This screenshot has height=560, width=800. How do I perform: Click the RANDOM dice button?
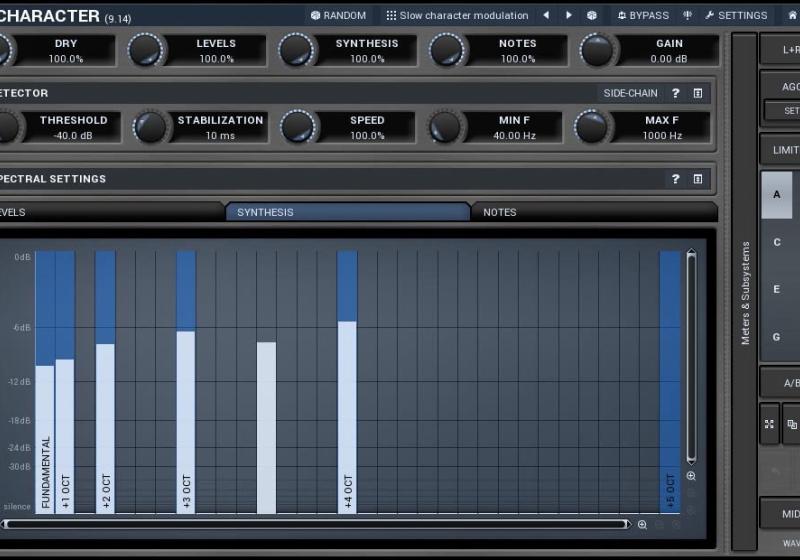[338, 15]
